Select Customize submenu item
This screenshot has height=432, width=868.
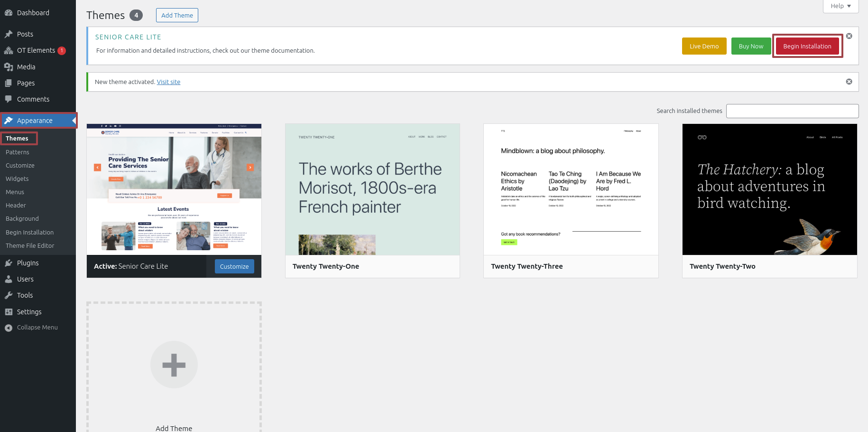tap(20, 165)
